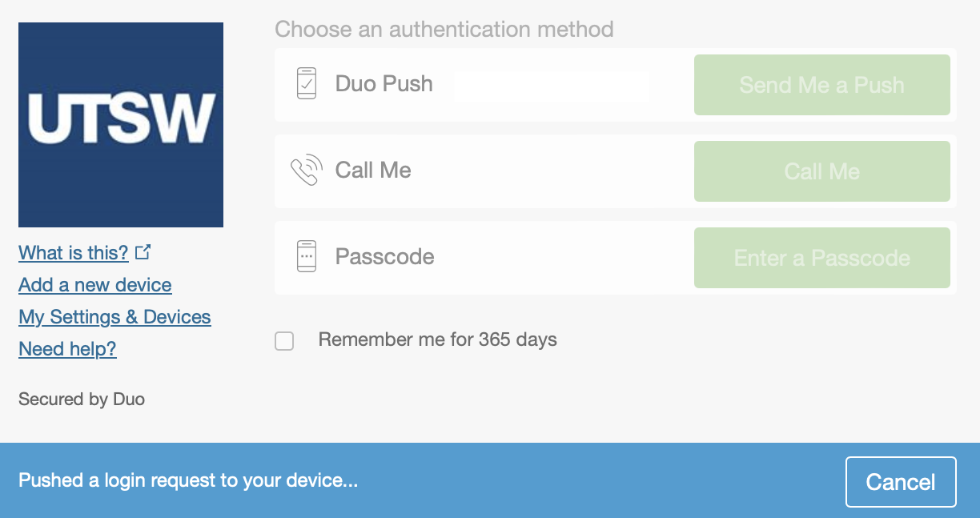Click the Passcode keypad phone icon
Screen dimensions: 980x518
click(x=305, y=256)
